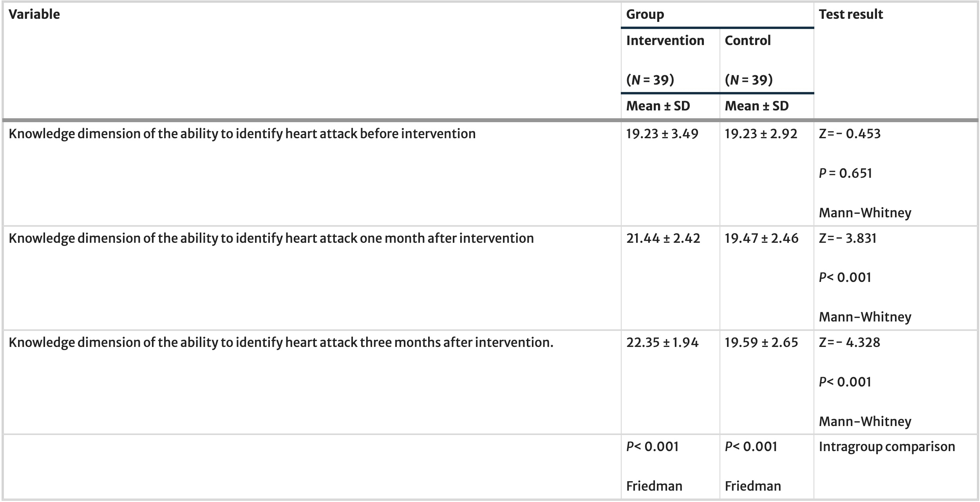The height and width of the screenshot is (502, 980).
Task: Click the "before intervention" knowledge dimension row label
Action: (x=242, y=134)
